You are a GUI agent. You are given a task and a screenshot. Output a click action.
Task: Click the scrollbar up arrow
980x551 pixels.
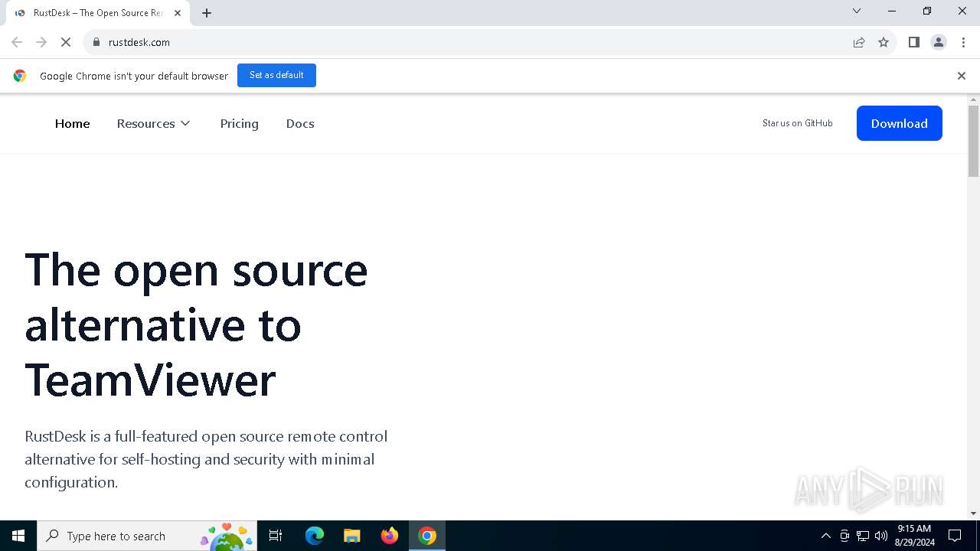tap(974, 99)
